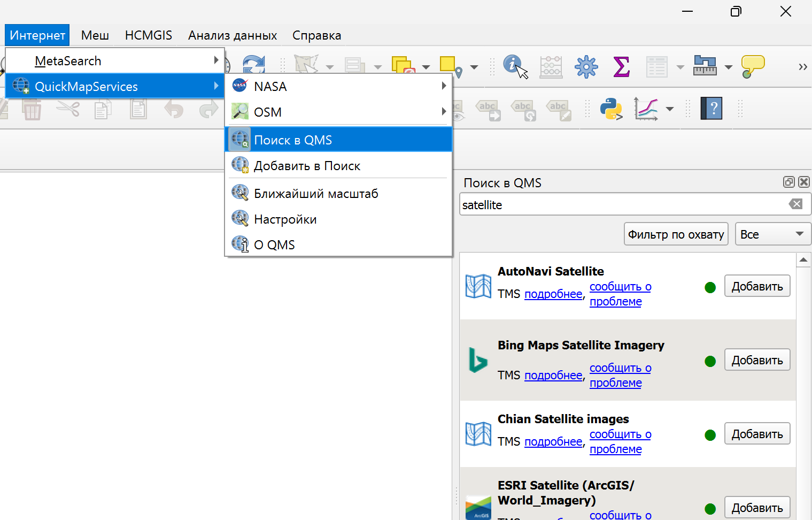The height and width of the screenshot is (520, 812).
Task: Open подробнее link for AutoNavi Satellite
Action: pos(553,294)
